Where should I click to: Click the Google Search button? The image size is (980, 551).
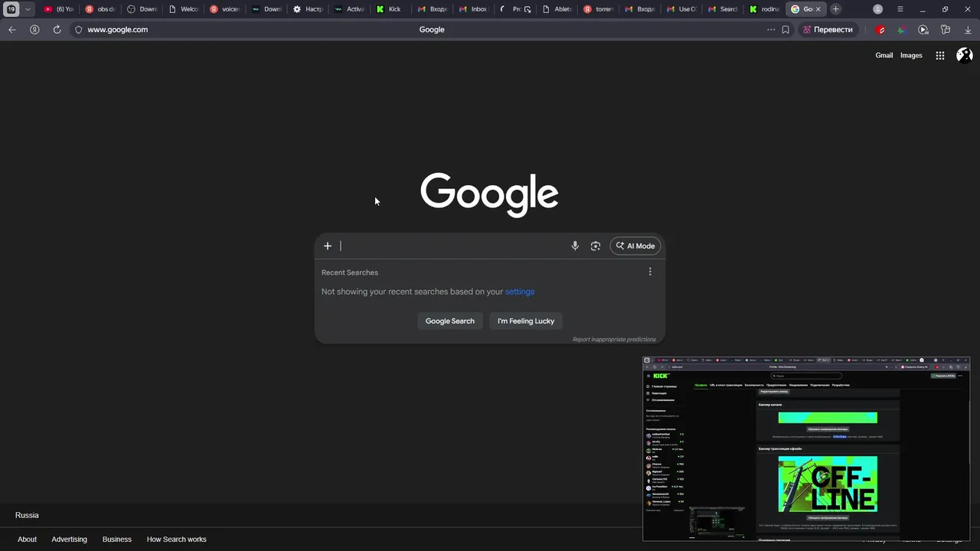(450, 321)
